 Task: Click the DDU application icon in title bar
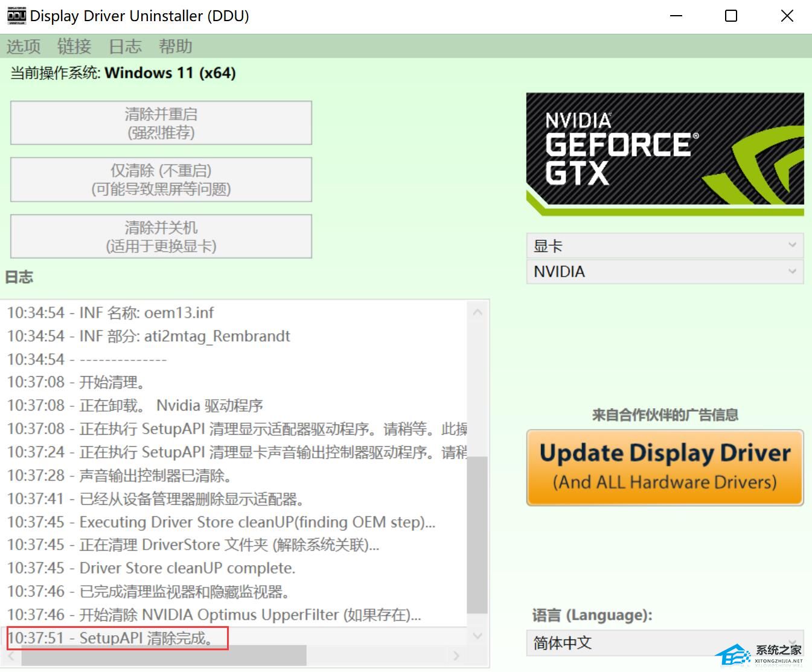pos(16,16)
